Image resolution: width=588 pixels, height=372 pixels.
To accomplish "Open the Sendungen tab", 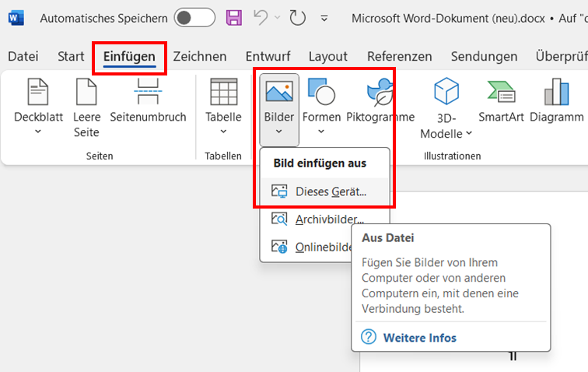I will (484, 56).
